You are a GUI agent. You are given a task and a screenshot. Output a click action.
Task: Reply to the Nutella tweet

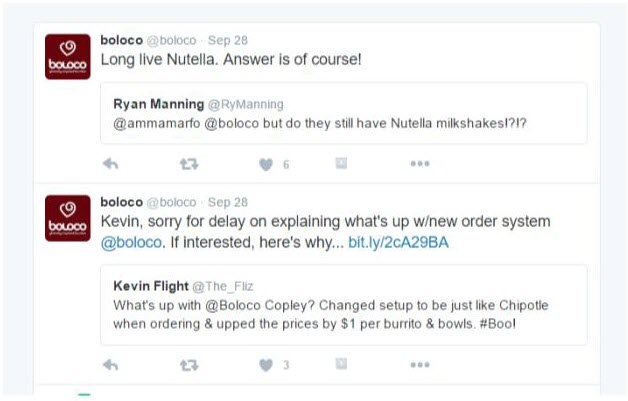111,164
